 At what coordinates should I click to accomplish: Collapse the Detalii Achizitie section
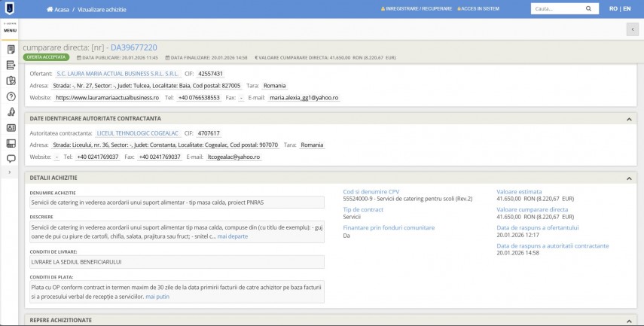tap(629, 178)
